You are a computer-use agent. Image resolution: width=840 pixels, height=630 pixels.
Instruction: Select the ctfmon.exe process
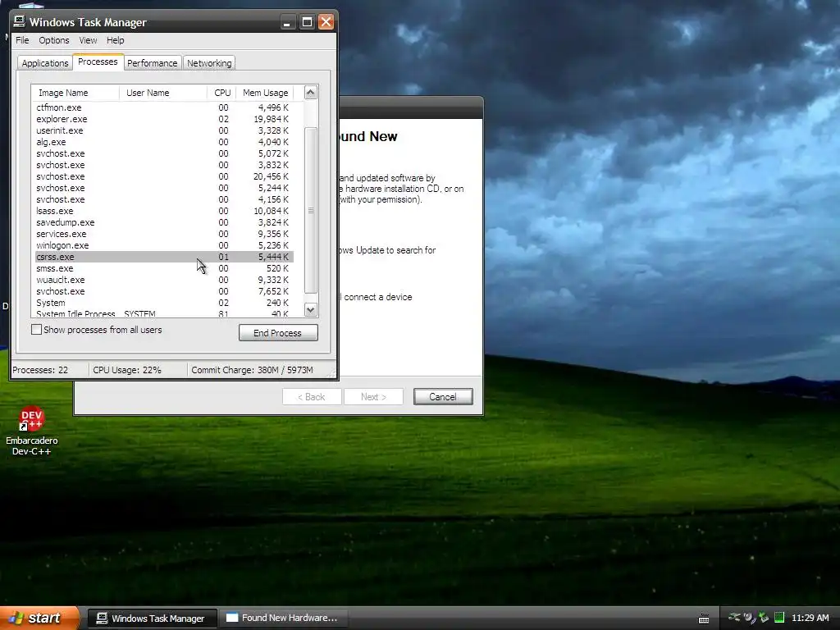point(164,107)
